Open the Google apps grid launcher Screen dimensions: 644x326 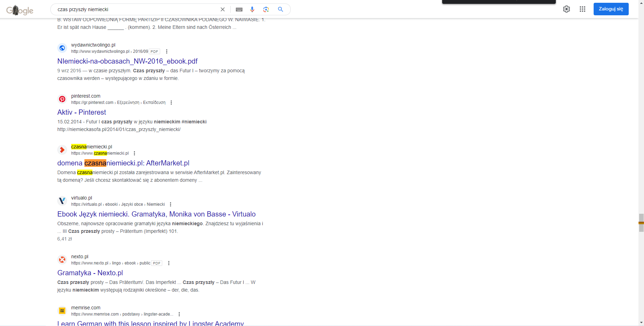pyautogui.click(x=583, y=9)
